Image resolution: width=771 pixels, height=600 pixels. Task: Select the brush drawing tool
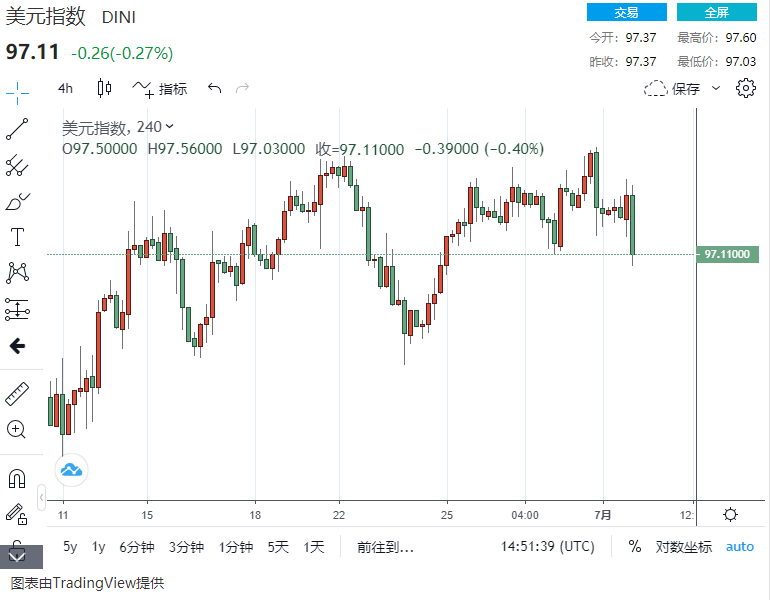[x=17, y=202]
